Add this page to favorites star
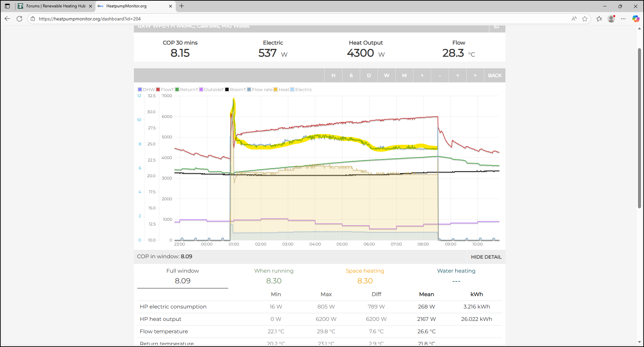The width and height of the screenshot is (644, 347). (x=585, y=19)
